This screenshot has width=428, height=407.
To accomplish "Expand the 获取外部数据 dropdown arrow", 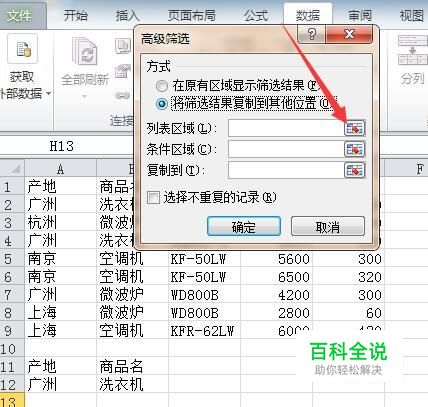I will [48, 93].
